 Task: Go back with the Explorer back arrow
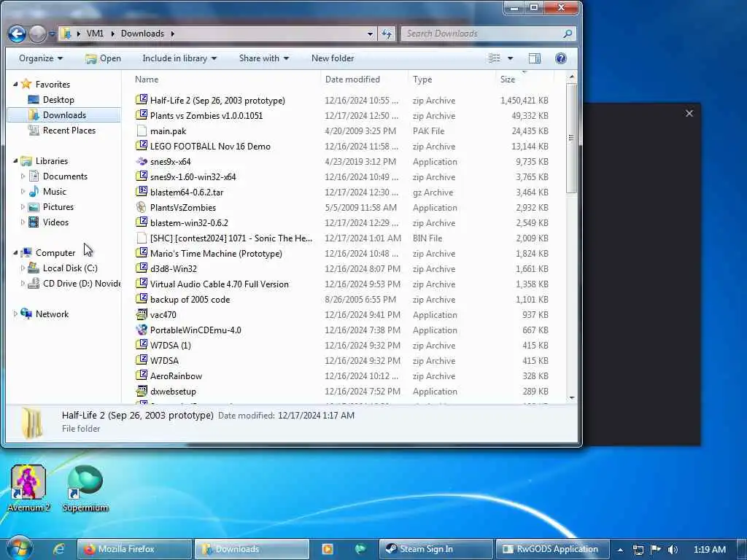17,34
